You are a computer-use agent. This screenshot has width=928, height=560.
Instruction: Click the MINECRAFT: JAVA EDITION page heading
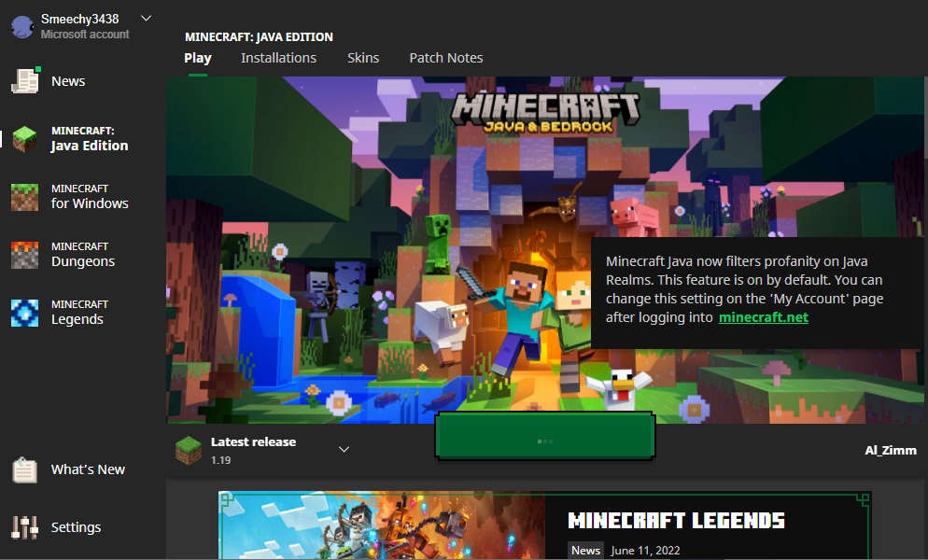(x=259, y=36)
